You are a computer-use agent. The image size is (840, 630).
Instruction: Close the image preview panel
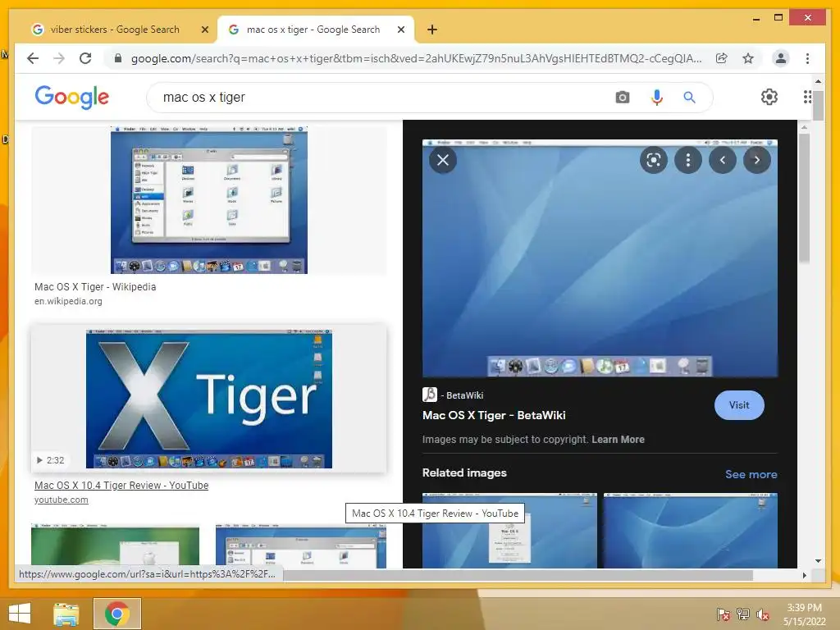tap(443, 160)
